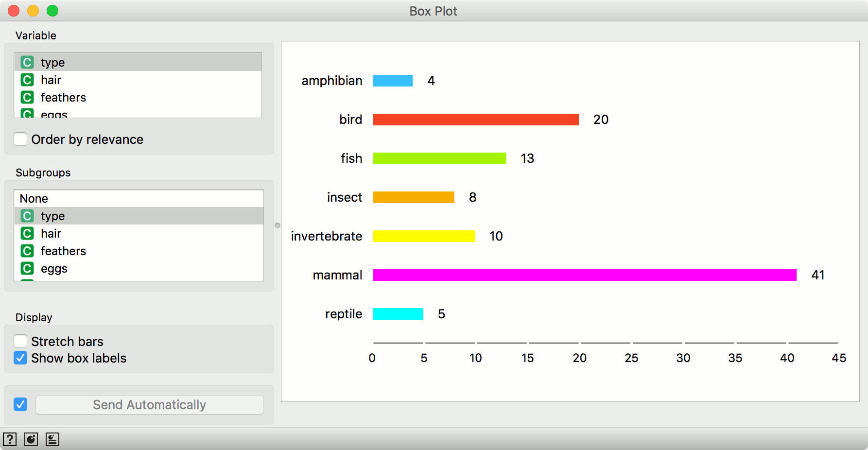868x450 pixels.
Task: Open the help icon in the status bar
Action: pyautogui.click(x=10, y=439)
